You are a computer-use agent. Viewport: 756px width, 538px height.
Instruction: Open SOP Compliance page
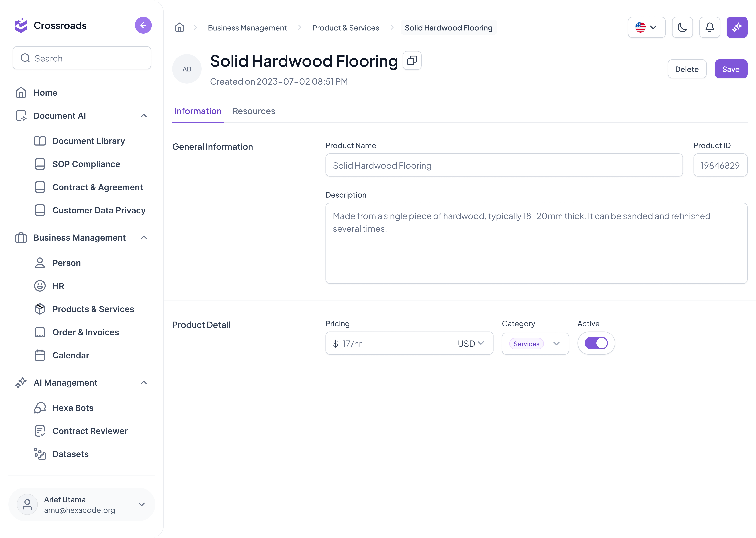point(86,164)
